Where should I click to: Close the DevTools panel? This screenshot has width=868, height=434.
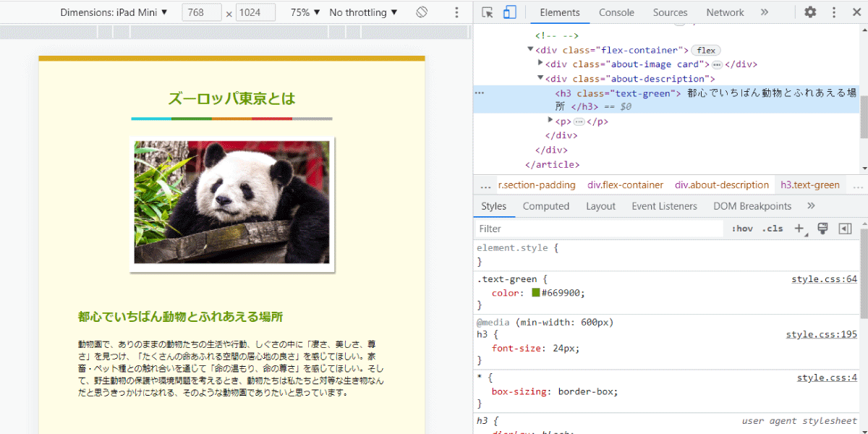tap(855, 12)
